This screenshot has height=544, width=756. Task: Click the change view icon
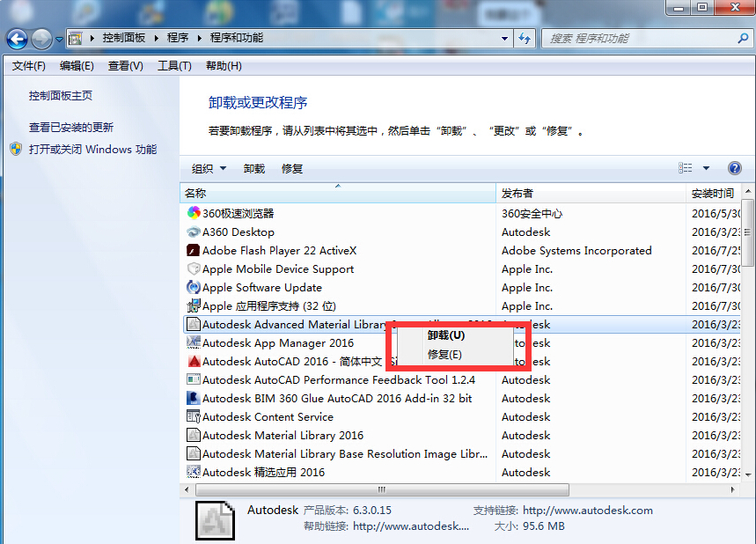(x=685, y=168)
